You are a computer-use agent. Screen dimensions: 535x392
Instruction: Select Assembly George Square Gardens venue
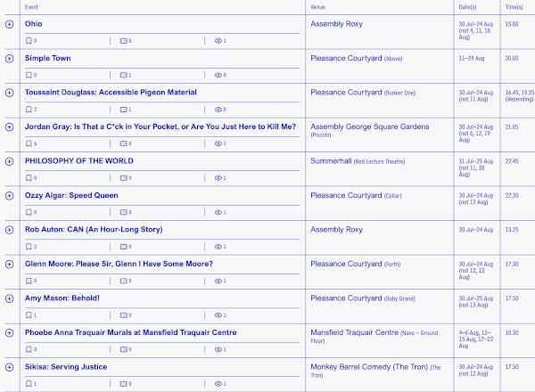(370, 127)
